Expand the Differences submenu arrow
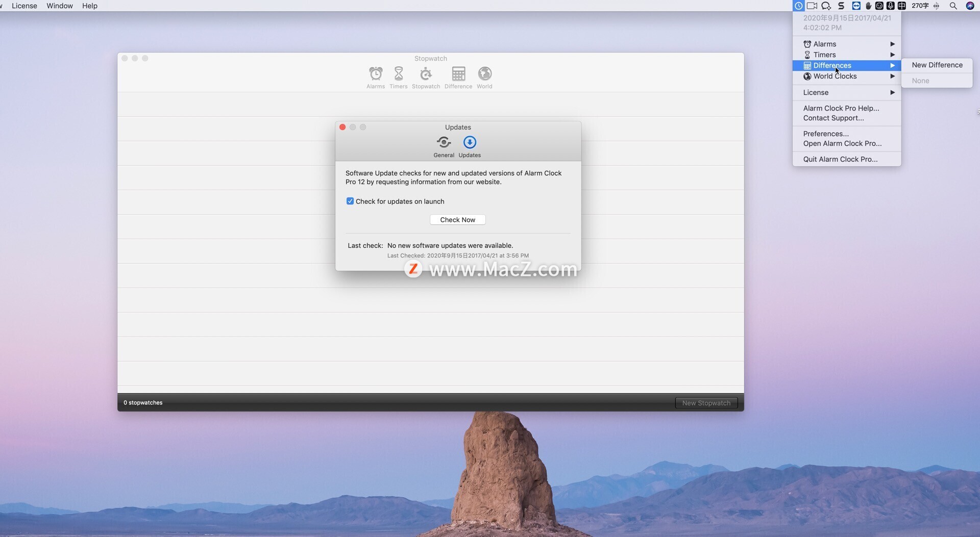980x537 pixels. click(x=892, y=65)
